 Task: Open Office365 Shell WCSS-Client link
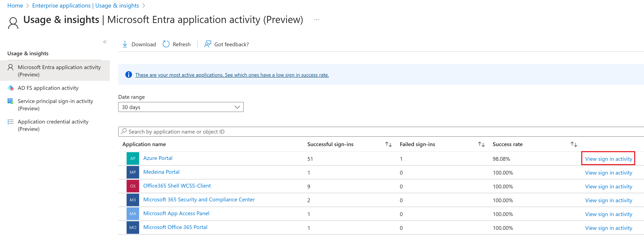tap(177, 185)
